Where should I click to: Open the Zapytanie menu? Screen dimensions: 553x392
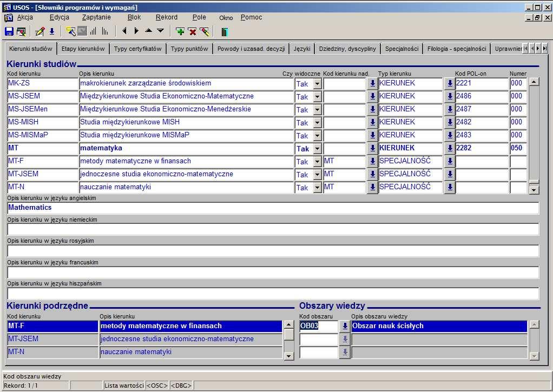[96, 17]
